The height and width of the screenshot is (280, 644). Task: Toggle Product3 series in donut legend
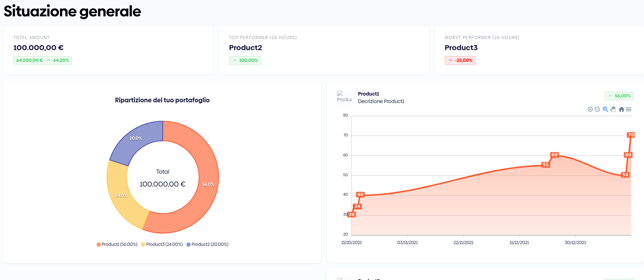pos(162,244)
